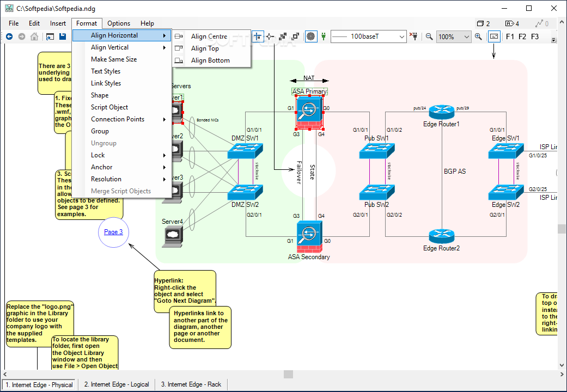Open Text Styles from Format menu

pyautogui.click(x=122, y=71)
